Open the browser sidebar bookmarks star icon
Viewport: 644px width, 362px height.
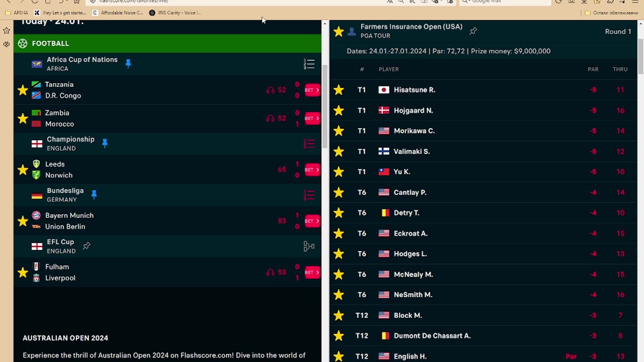tap(7, 31)
